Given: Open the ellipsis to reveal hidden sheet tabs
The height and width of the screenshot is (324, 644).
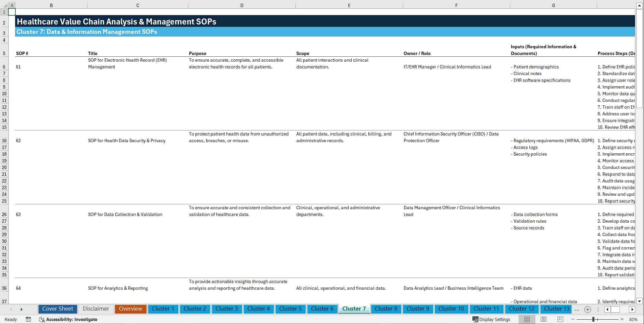Looking at the screenshot, I should tap(577, 309).
